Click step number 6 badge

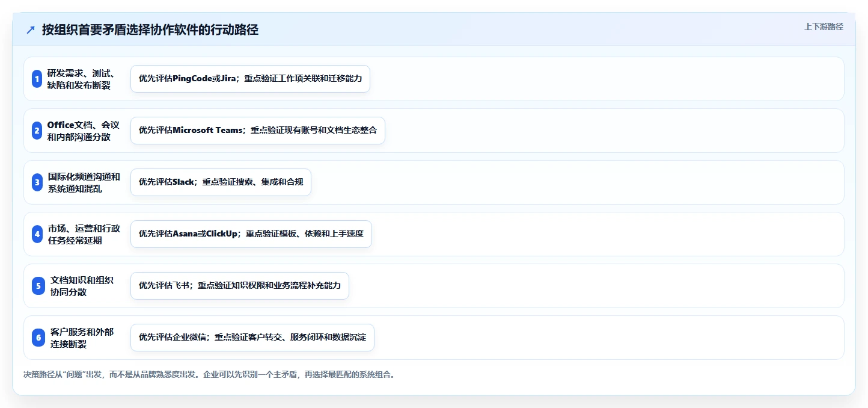[x=37, y=338]
